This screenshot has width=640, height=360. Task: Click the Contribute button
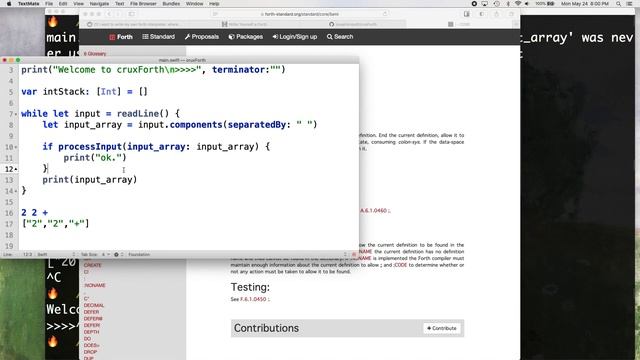point(442,328)
